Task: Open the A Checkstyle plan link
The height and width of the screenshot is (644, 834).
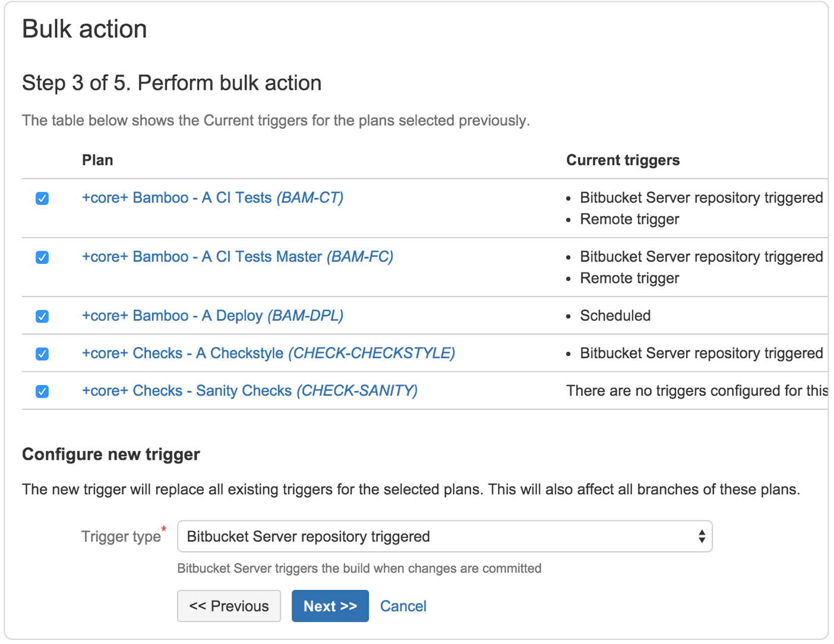Action: pyautogui.click(x=268, y=353)
